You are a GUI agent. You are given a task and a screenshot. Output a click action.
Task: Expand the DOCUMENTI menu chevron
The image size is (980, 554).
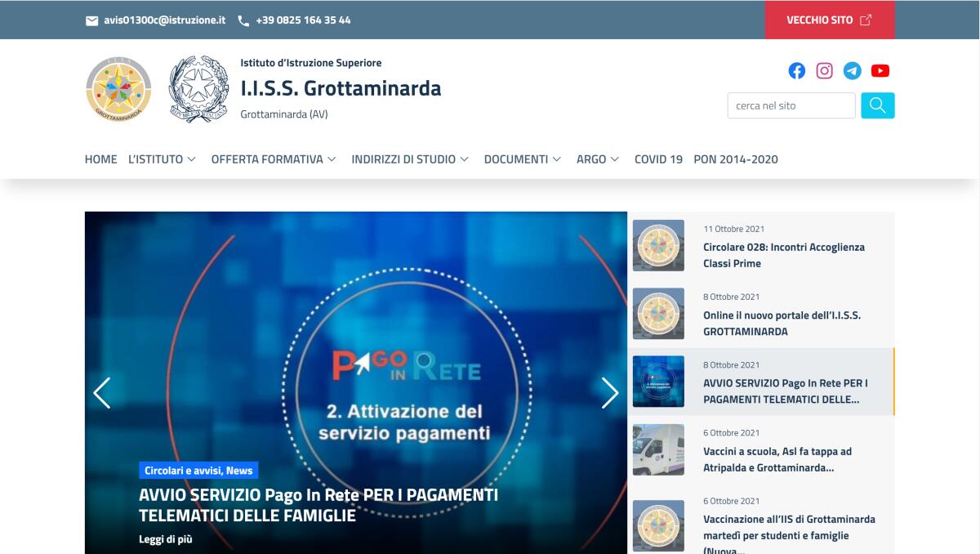pos(557,159)
